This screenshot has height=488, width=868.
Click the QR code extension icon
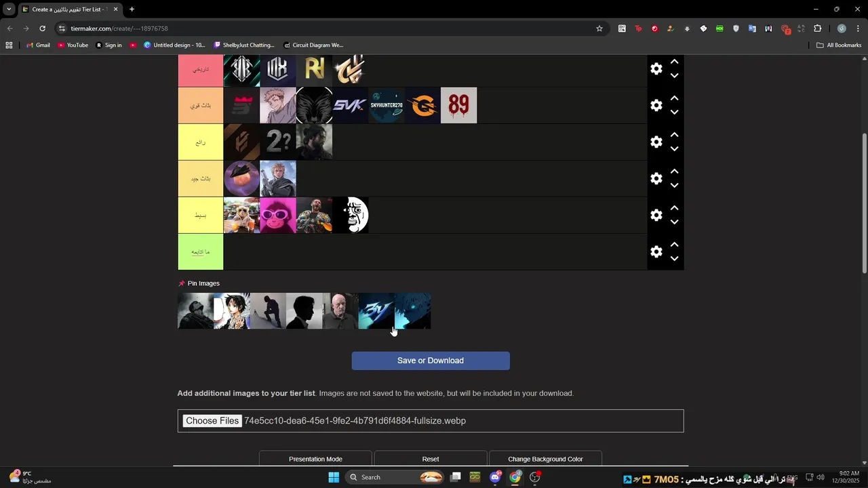(622, 28)
